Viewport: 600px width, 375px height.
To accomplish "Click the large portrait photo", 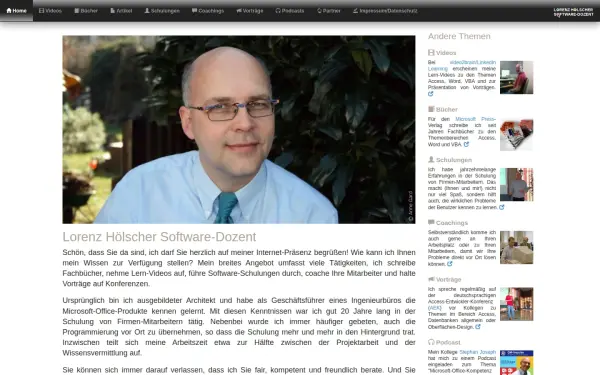I will pyautogui.click(x=239, y=130).
